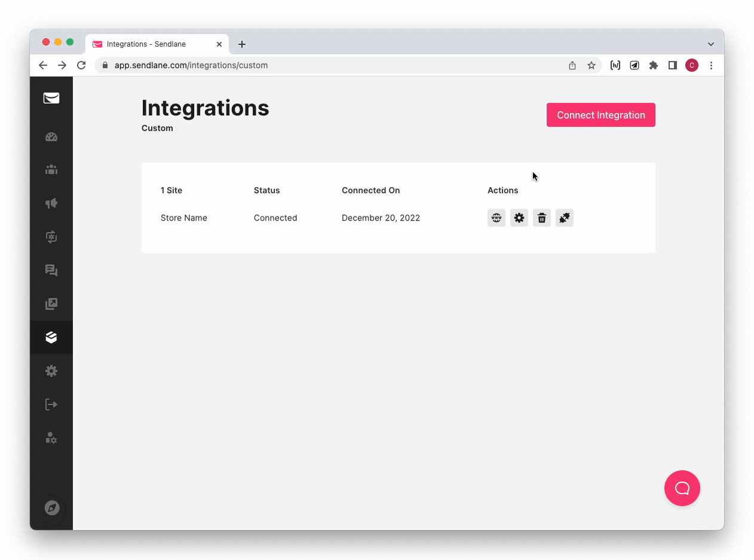Click the sidebar settings gear icon
Viewport: 754px width, 560px height.
[51, 371]
